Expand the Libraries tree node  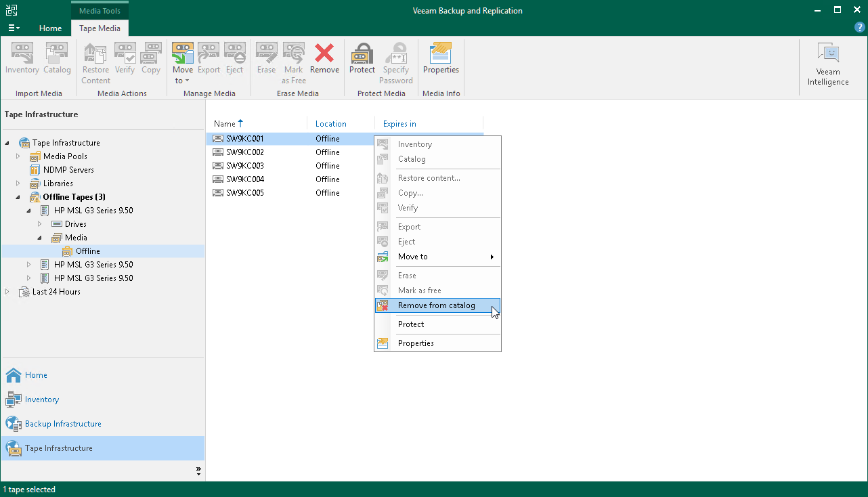[x=18, y=183]
